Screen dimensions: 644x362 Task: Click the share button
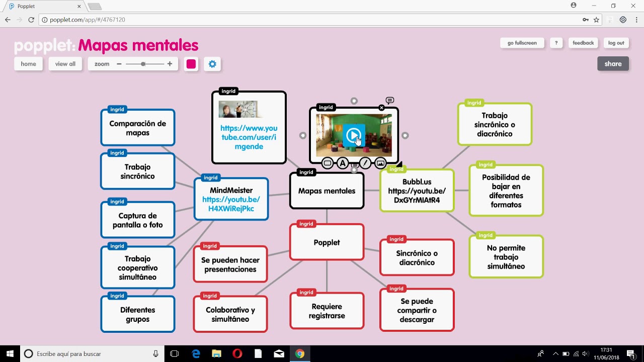(x=613, y=64)
